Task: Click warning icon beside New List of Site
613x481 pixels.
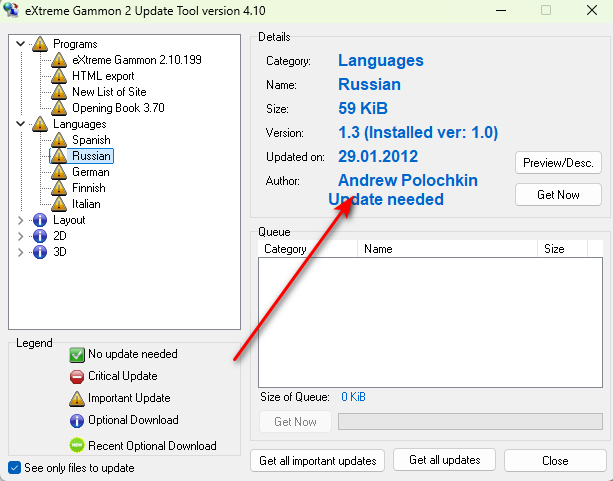Action: click(59, 92)
